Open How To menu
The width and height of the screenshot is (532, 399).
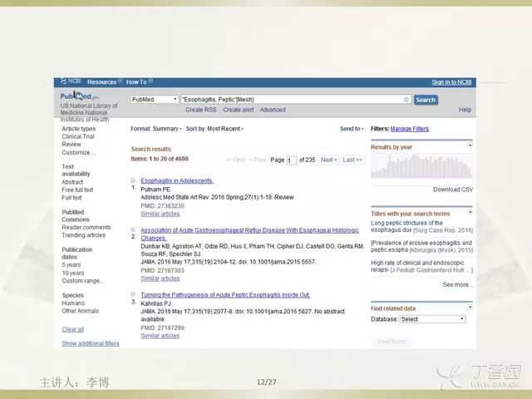point(139,81)
